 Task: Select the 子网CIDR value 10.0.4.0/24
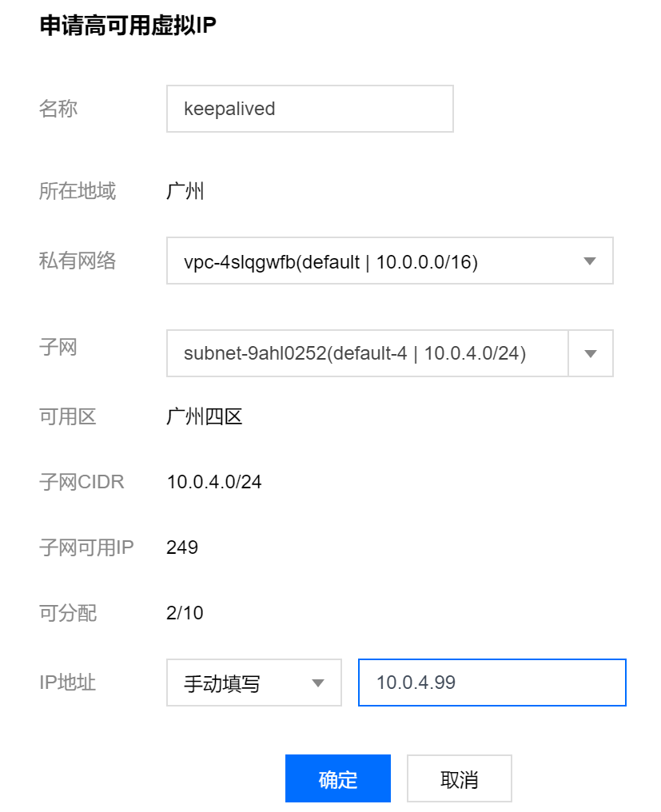tap(214, 481)
